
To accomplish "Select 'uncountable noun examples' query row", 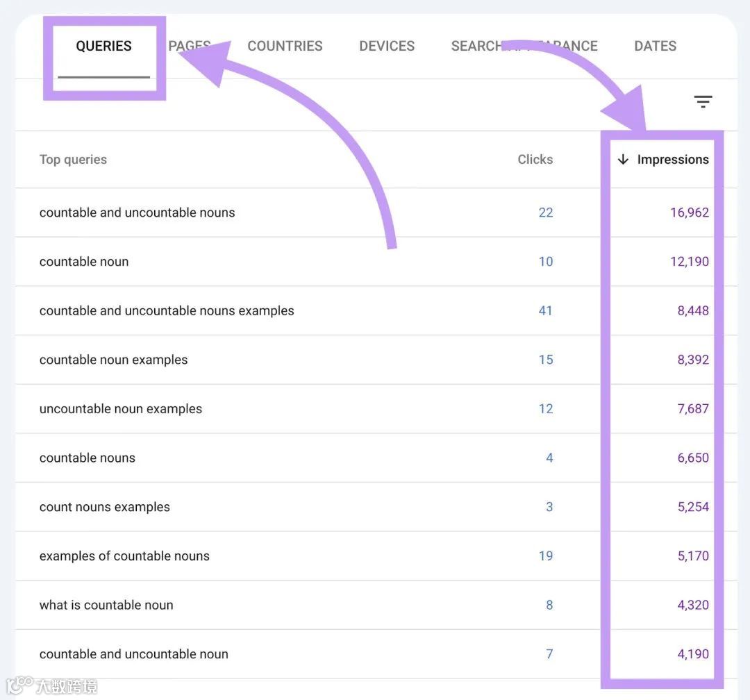I will (121, 409).
